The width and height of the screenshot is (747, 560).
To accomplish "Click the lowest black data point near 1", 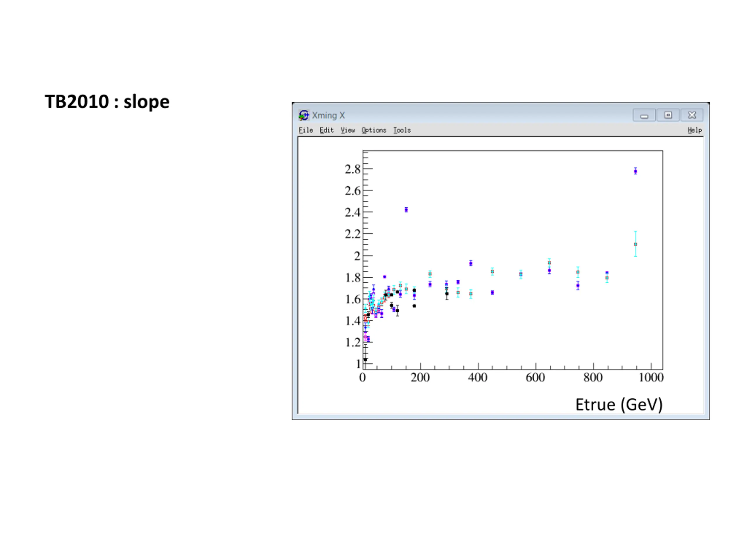I will (365, 360).
